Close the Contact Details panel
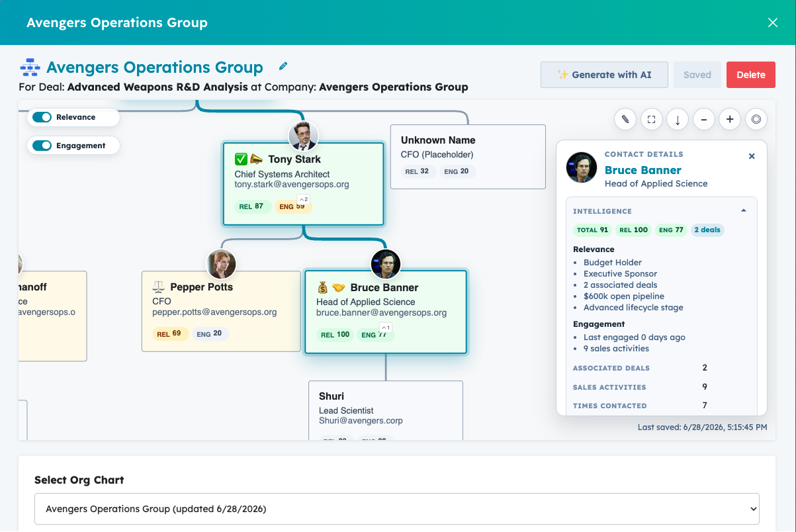Image resolution: width=796 pixels, height=532 pixels. click(752, 156)
